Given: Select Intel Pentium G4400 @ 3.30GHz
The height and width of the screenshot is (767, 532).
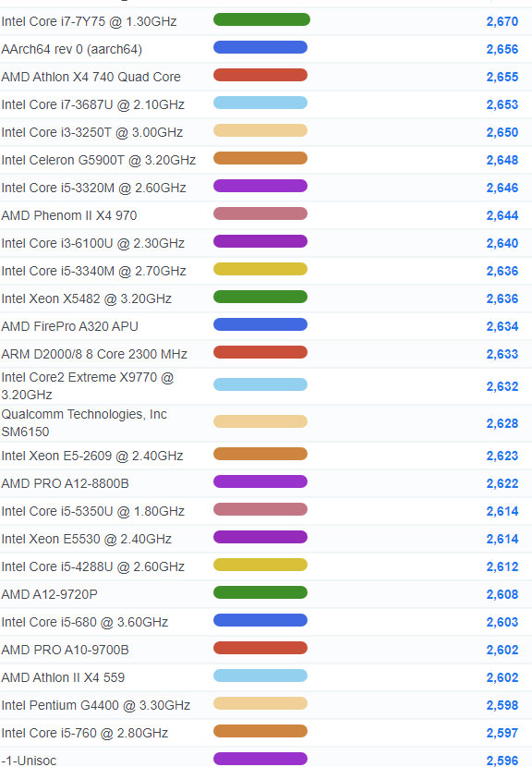Looking at the screenshot, I should 96,705.
